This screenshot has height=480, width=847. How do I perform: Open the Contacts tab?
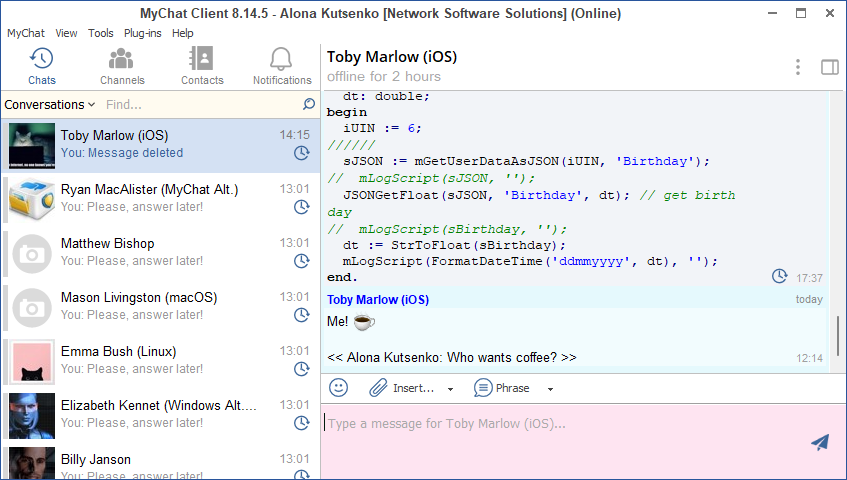[202, 66]
